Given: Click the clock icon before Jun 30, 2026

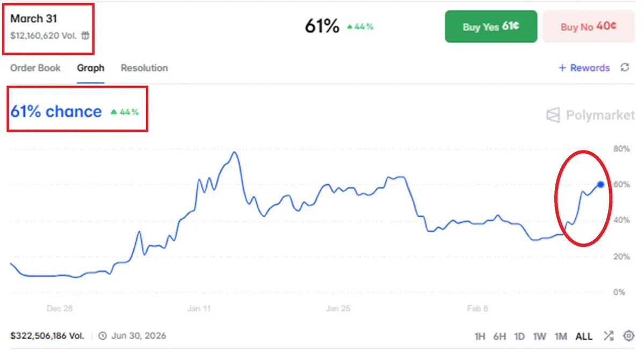Looking at the screenshot, I should point(104,336).
